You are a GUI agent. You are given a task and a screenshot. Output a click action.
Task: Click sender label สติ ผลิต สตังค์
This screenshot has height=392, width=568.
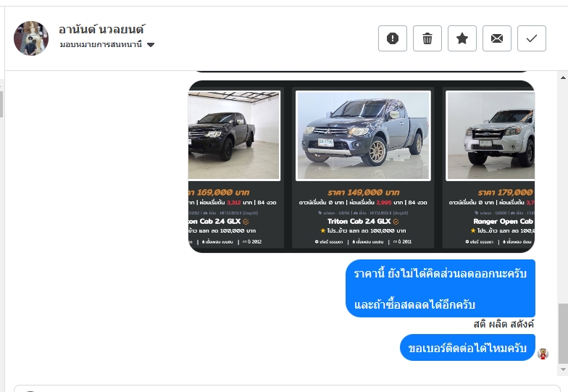tap(504, 323)
